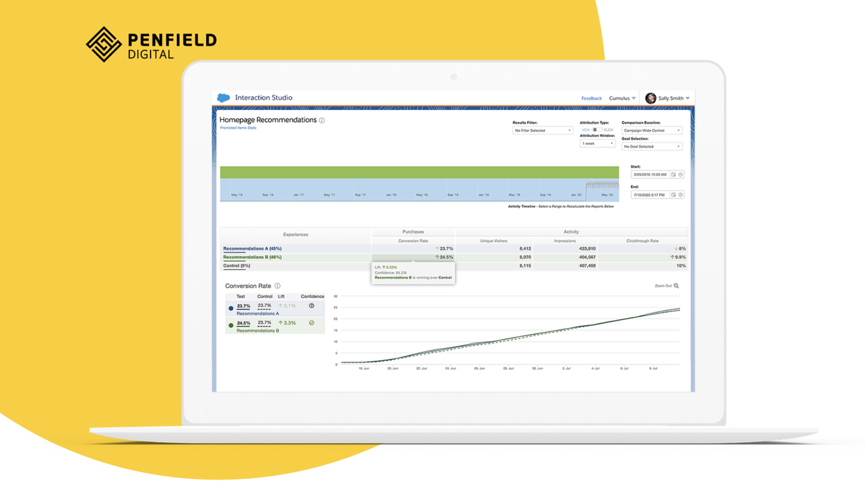This screenshot has width=868, height=488.
Task: Click the Salesforce cloud logo
Action: (x=223, y=98)
